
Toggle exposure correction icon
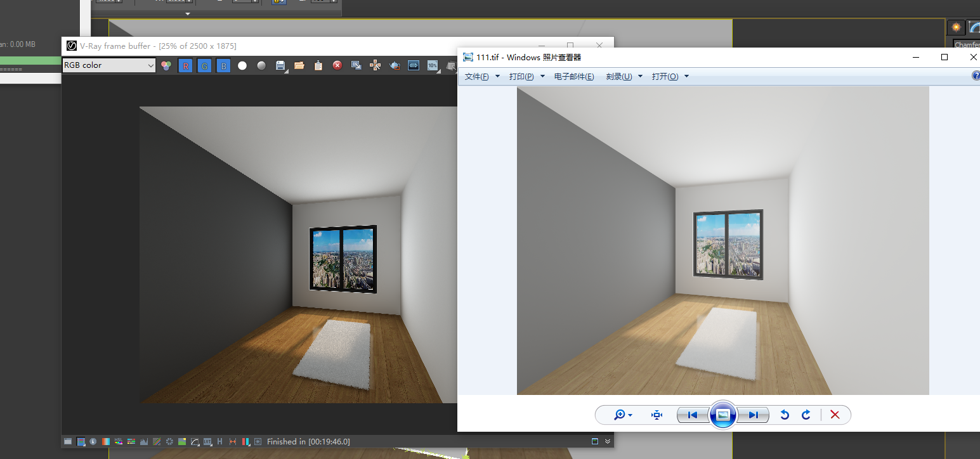169,441
